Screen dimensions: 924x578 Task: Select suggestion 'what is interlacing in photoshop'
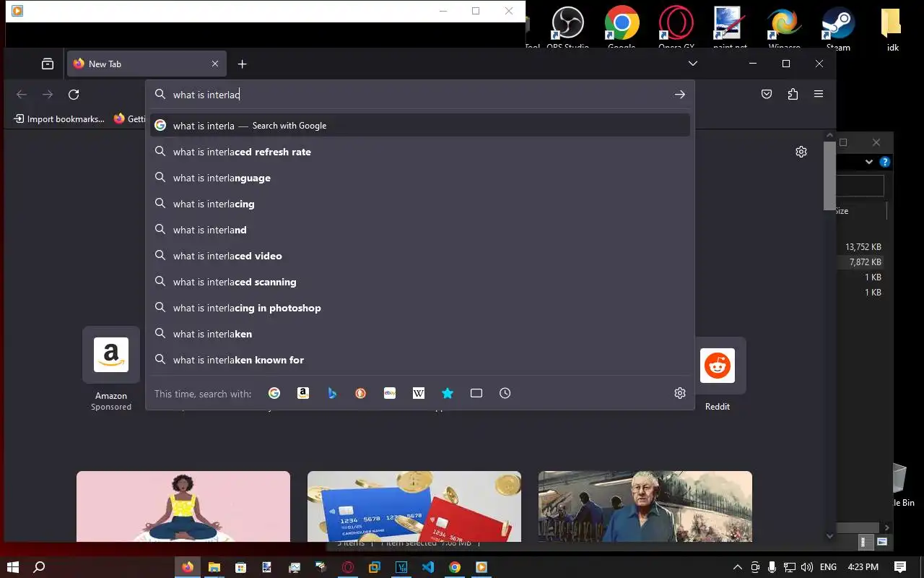click(420, 308)
